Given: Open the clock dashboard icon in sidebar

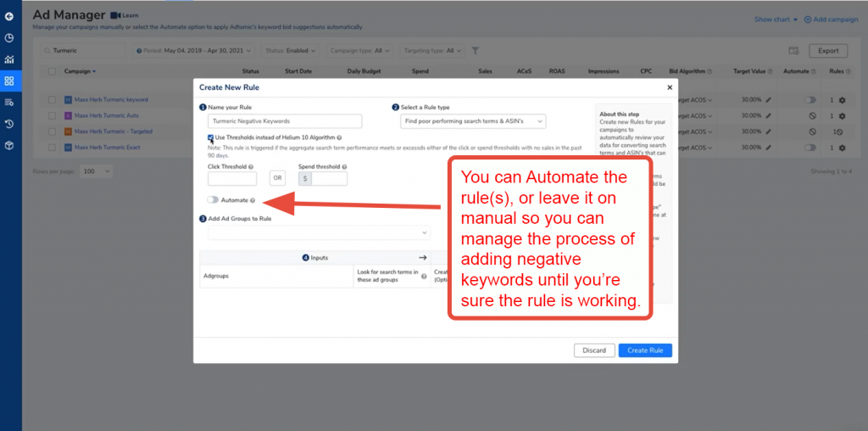Looking at the screenshot, I should [8, 38].
